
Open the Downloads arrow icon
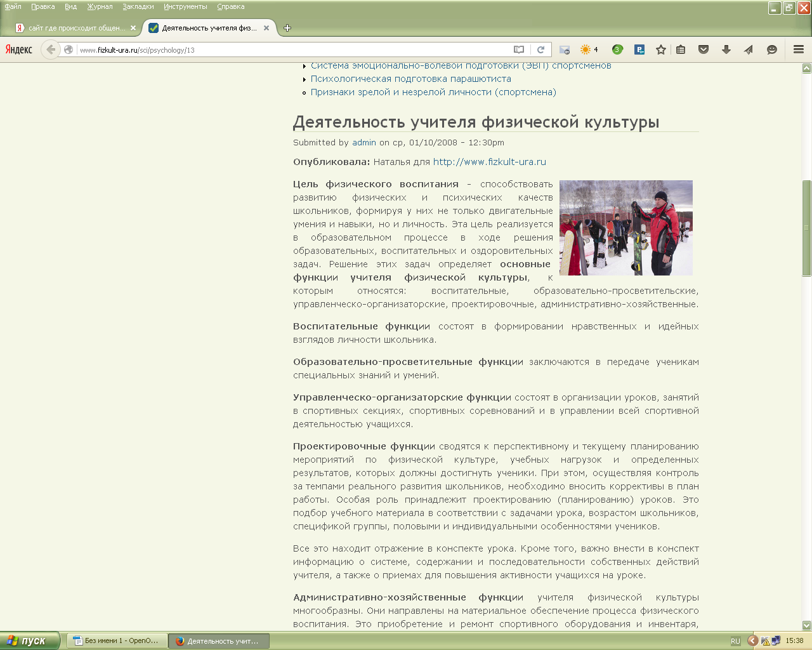point(726,50)
